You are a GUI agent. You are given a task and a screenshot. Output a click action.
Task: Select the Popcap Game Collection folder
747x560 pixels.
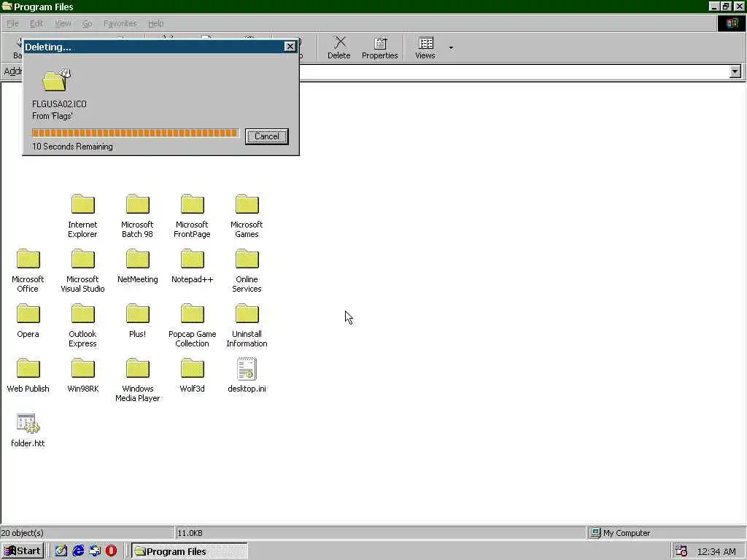point(192,325)
